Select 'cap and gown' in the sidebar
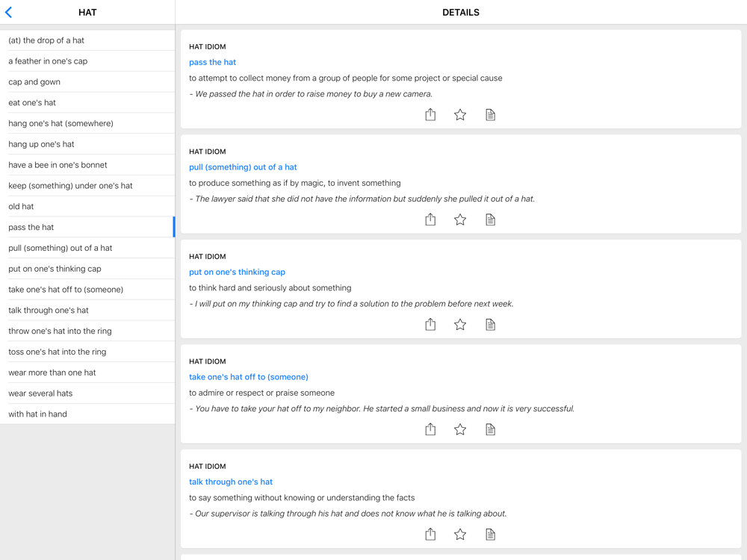Image resolution: width=747 pixels, height=560 pixels. pyautogui.click(x=87, y=82)
